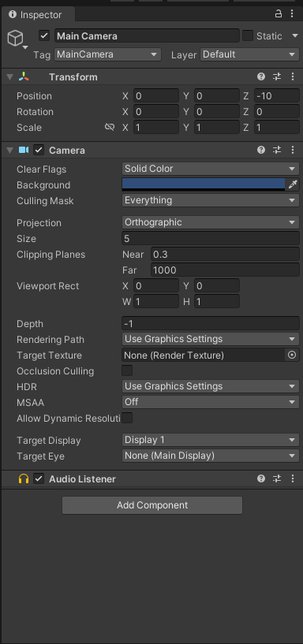Screen dimensions: 303x644
Task: Click the Main Camera name field
Action: (147, 35)
